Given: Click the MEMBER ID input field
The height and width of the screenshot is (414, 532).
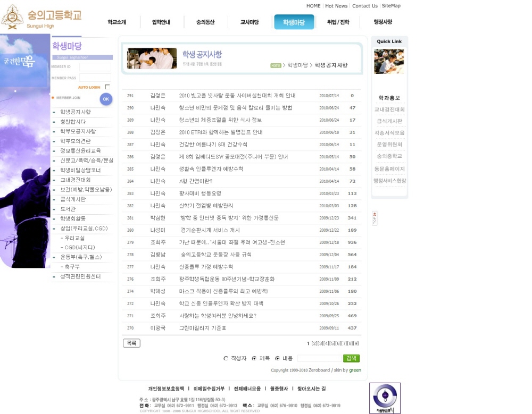Looking at the screenshot, I should click(95, 67).
